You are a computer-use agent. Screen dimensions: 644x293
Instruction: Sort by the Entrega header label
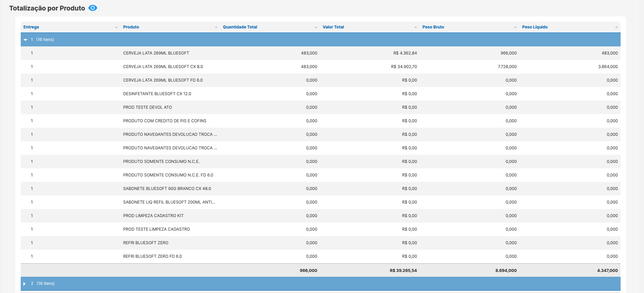[x=31, y=27]
